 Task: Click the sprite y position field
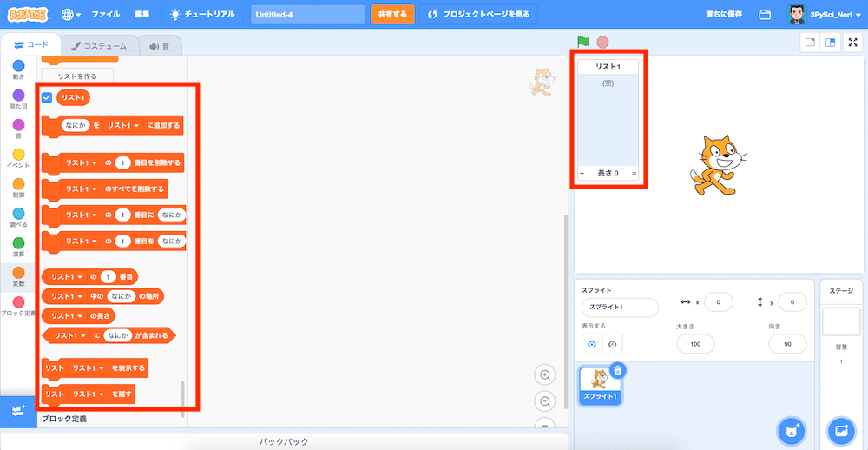point(792,302)
